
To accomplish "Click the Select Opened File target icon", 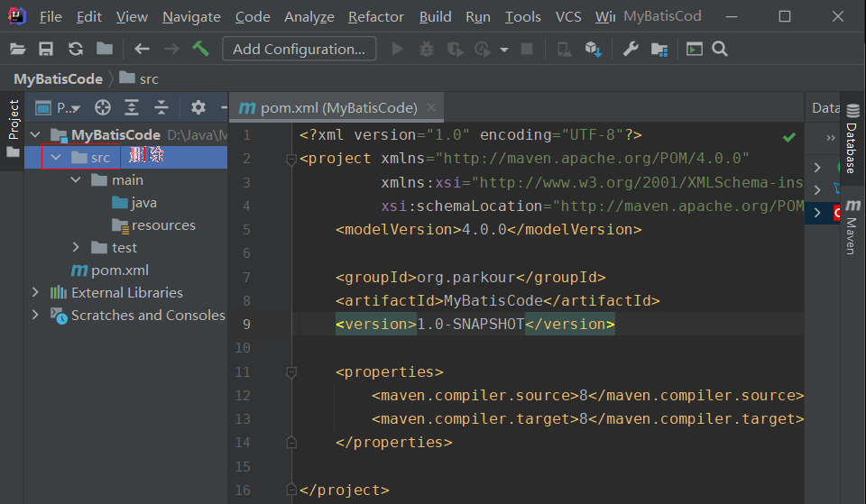I will (x=103, y=107).
